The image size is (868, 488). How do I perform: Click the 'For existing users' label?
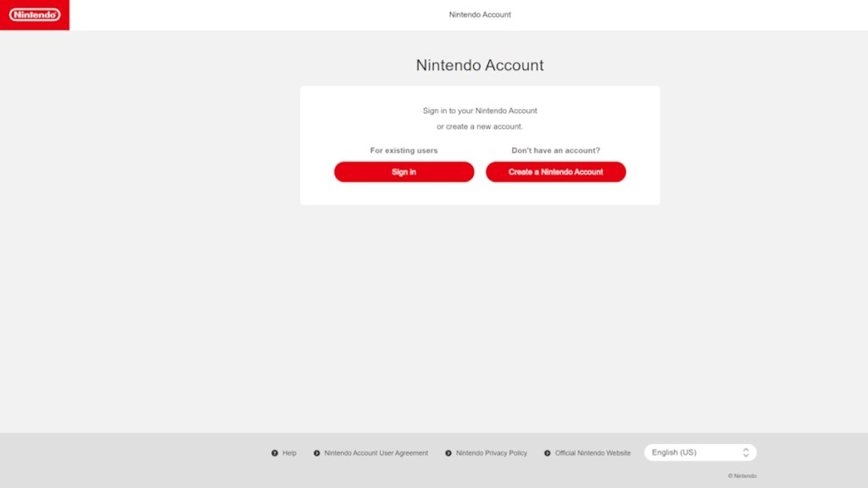point(404,151)
